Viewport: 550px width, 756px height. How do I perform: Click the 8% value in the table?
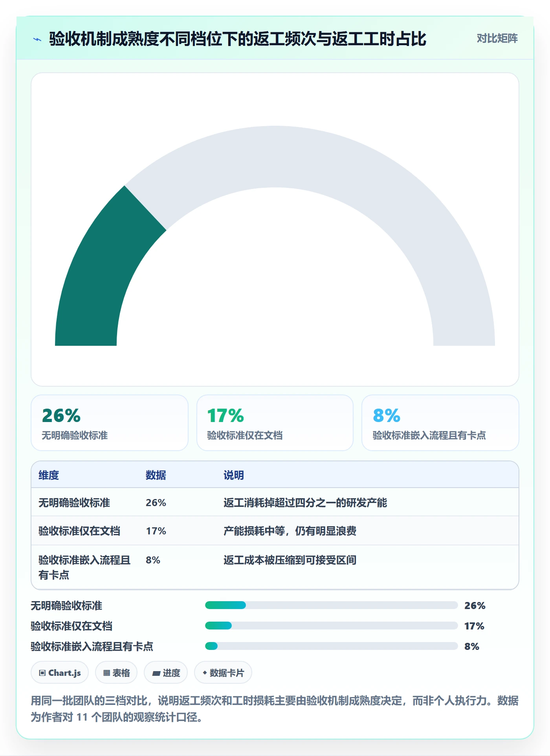pyautogui.click(x=153, y=560)
